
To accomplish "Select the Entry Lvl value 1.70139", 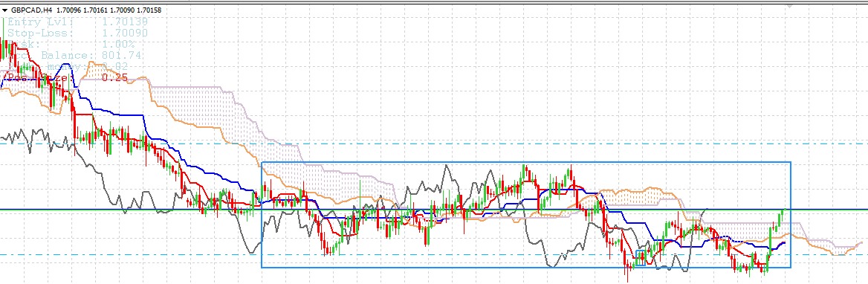I will pyautogui.click(x=125, y=22).
